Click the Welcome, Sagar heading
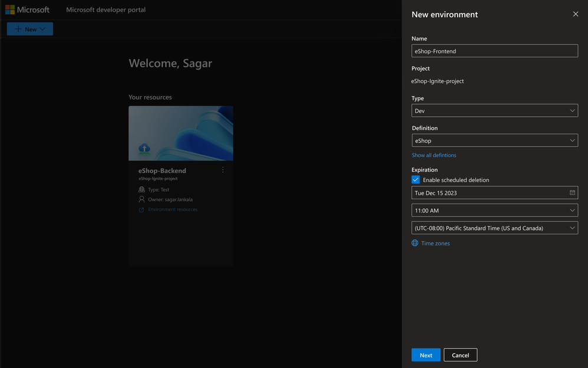The height and width of the screenshot is (368, 588). tap(170, 63)
